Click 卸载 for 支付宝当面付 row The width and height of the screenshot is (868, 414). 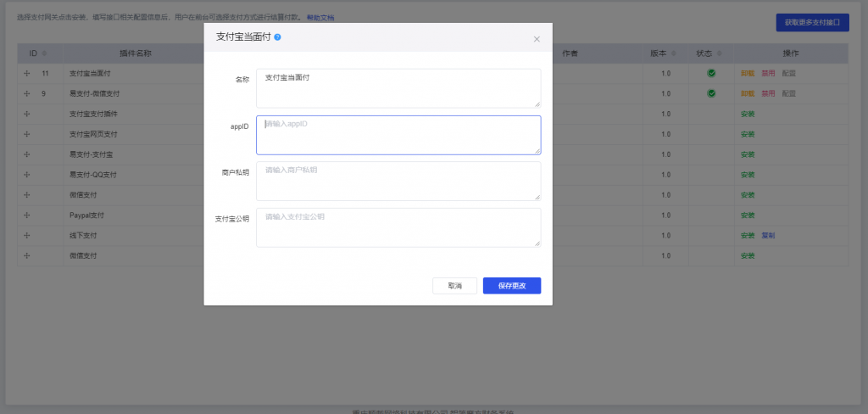point(748,73)
